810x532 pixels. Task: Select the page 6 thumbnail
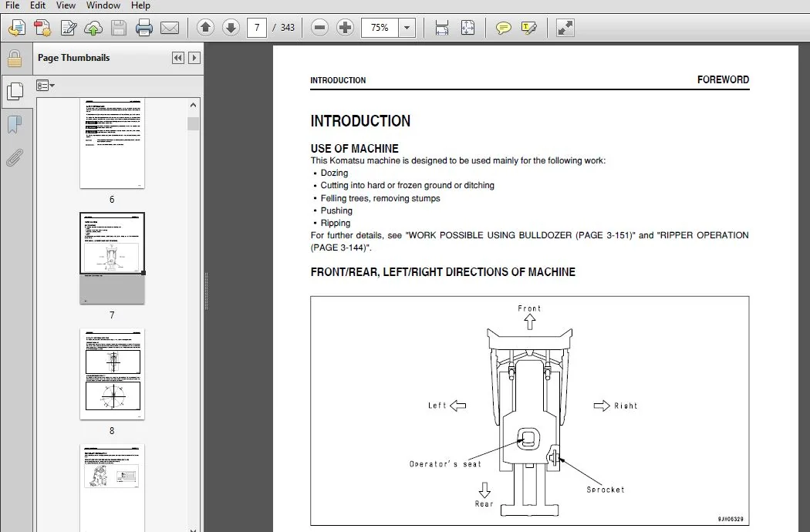pyautogui.click(x=112, y=143)
